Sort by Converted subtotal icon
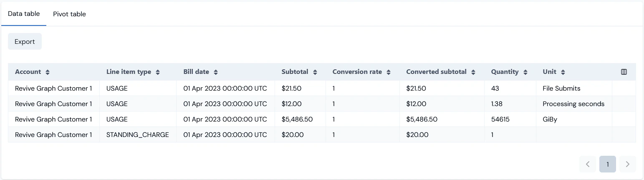This screenshot has width=644, height=180. [473, 72]
